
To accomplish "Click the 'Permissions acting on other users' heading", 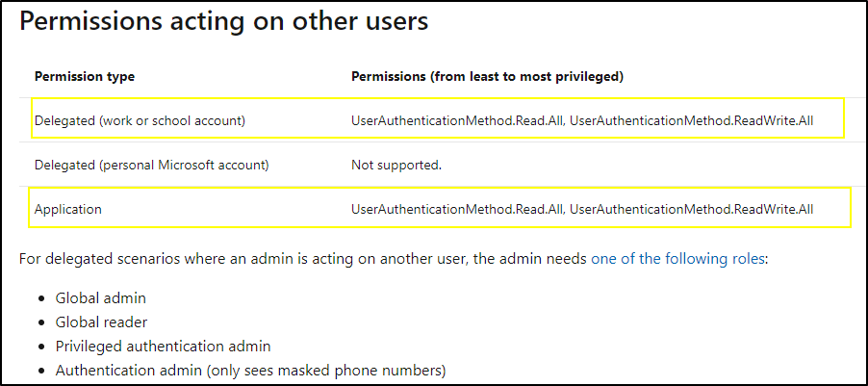I will (x=224, y=23).
